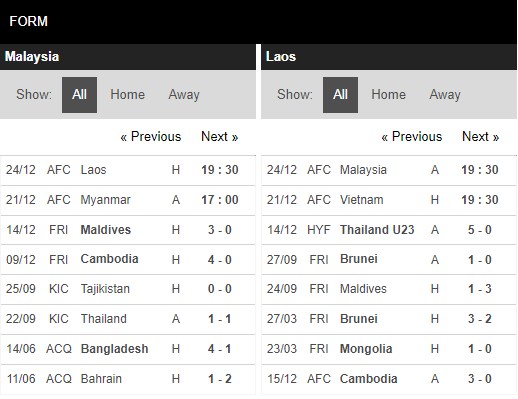Open the Vietnam 21/12 upcoming fixture

tap(389, 200)
